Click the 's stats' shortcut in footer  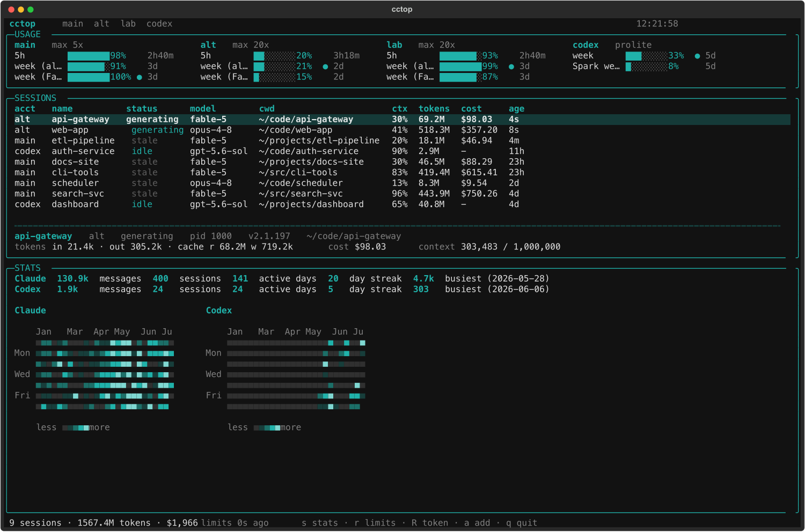pos(320,523)
